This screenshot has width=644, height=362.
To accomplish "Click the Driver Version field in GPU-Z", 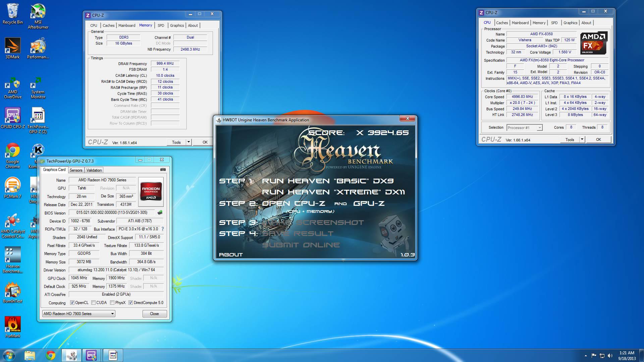I will click(x=116, y=269).
